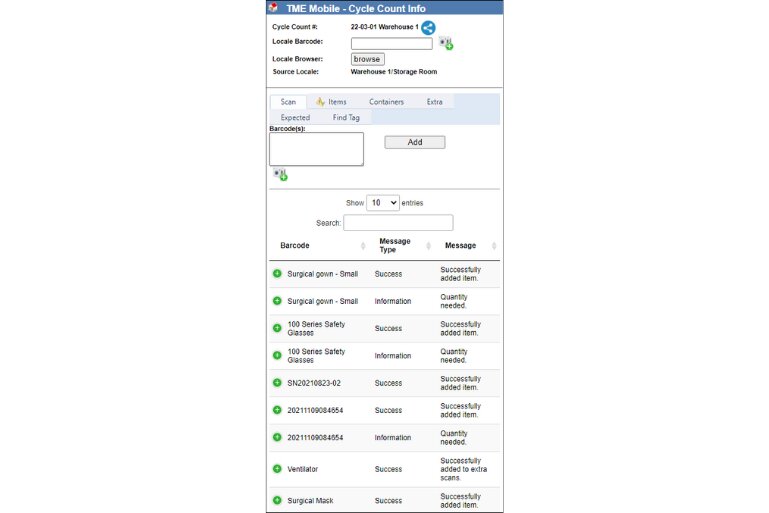Expand the Ventilator row with its green plus
The height and width of the screenshot is (513, 769).
tap(277, 468)
